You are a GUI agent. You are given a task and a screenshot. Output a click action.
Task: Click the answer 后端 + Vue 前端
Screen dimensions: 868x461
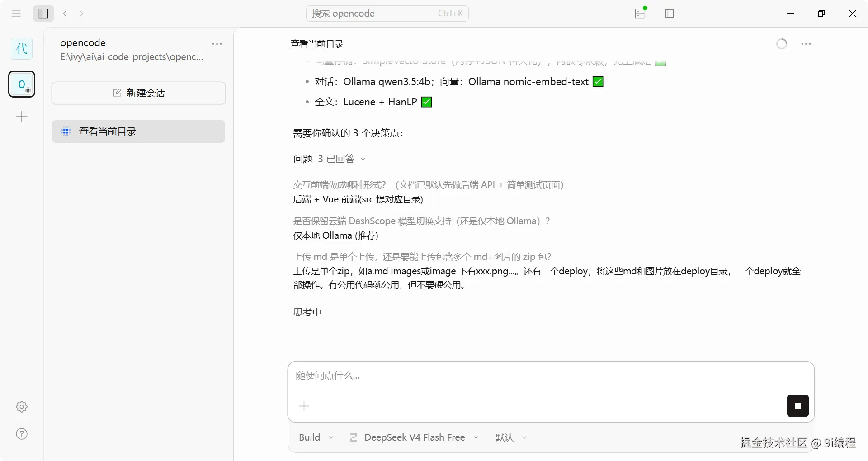[358, 199]
